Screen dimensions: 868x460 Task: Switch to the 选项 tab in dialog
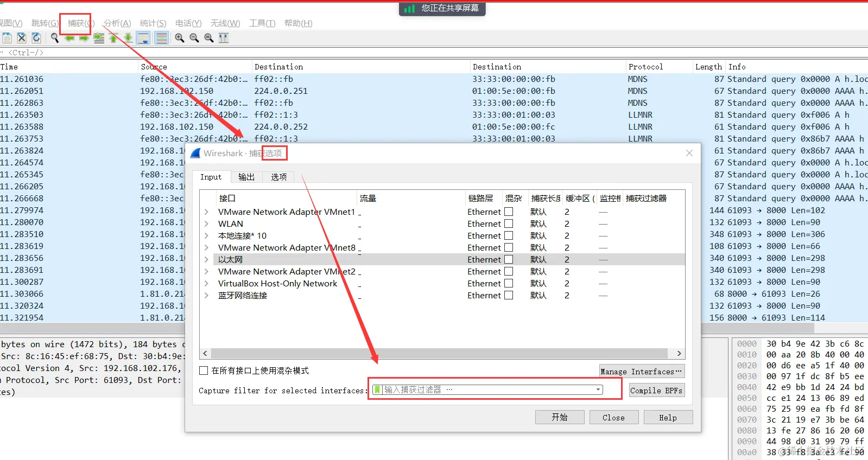[279, 177]
